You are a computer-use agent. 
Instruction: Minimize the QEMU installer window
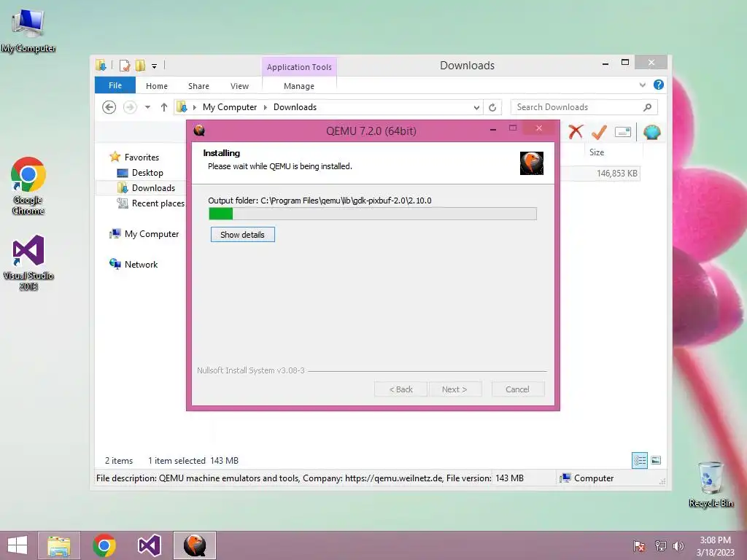[x=493, y=128]
